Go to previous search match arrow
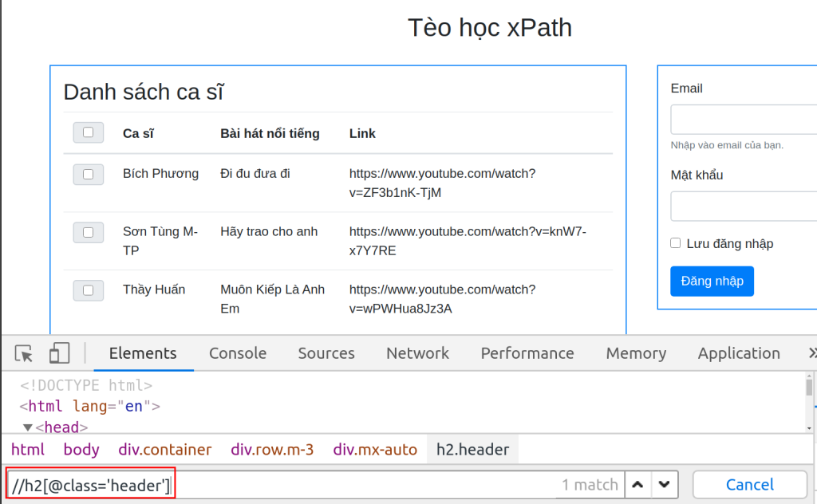The width and height of the screenshot is (817, 504). click(x=637, y=485)
